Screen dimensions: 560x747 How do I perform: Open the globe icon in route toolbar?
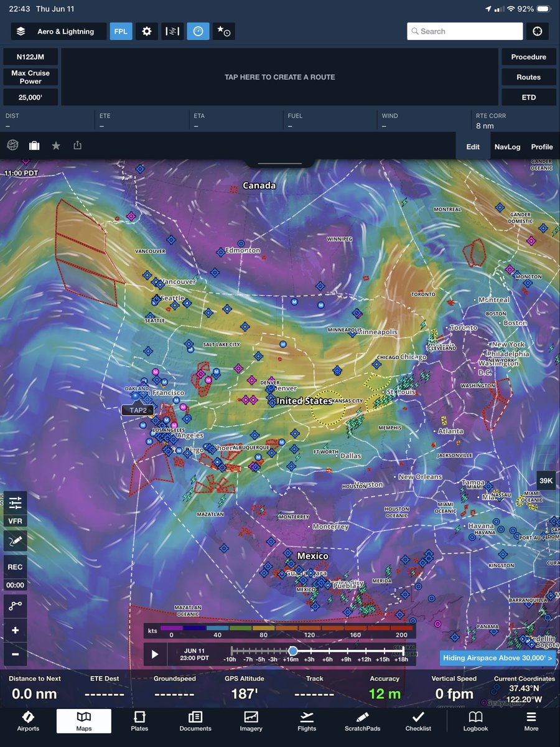pos(12,145)
